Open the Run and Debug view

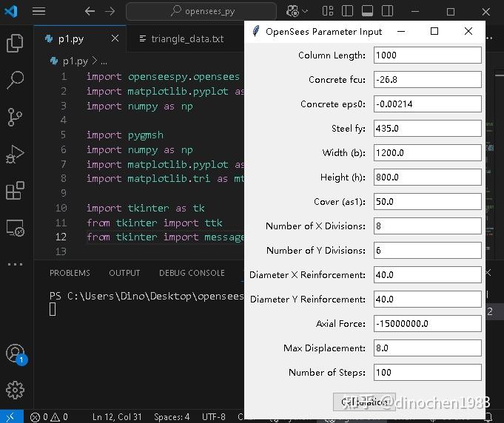coord(15,155)
